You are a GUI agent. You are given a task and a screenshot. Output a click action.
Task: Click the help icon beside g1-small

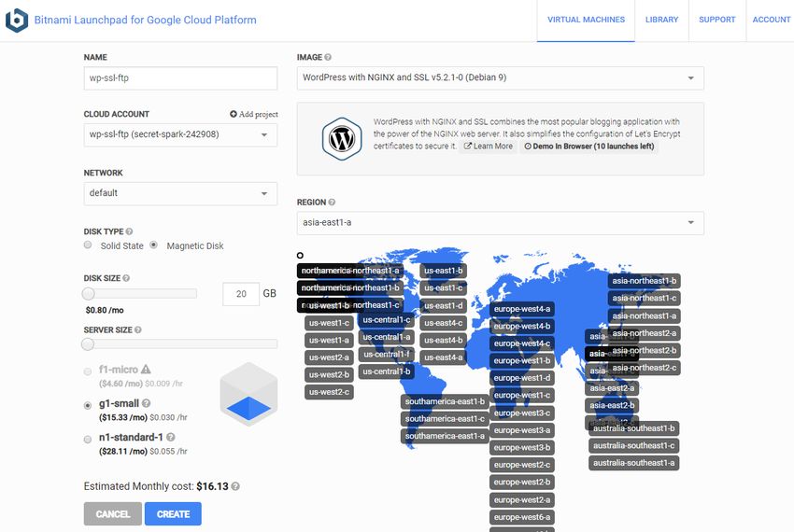pyautogui.click(x=147, y=403)
